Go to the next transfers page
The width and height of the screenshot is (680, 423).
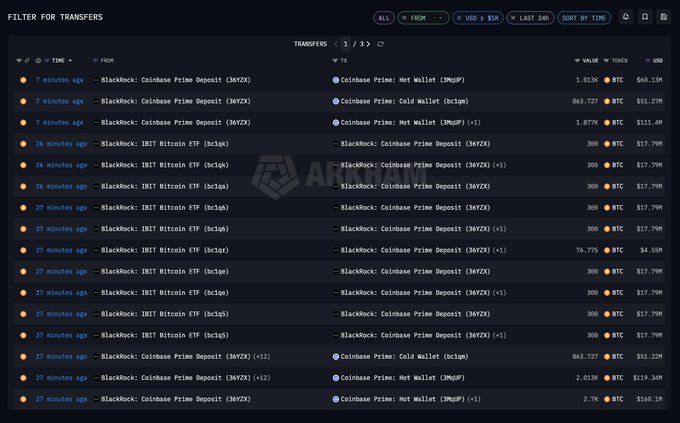tap(368, 44)
